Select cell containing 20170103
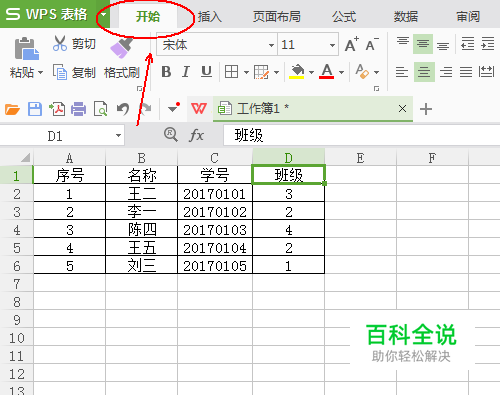This screenshot has width=500, height=395. [215, 230]
